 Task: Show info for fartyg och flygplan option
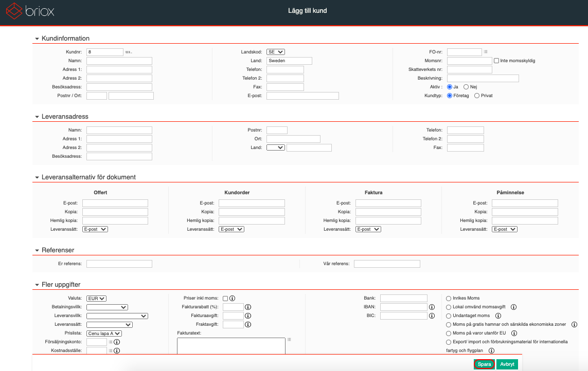pos(492,351)
